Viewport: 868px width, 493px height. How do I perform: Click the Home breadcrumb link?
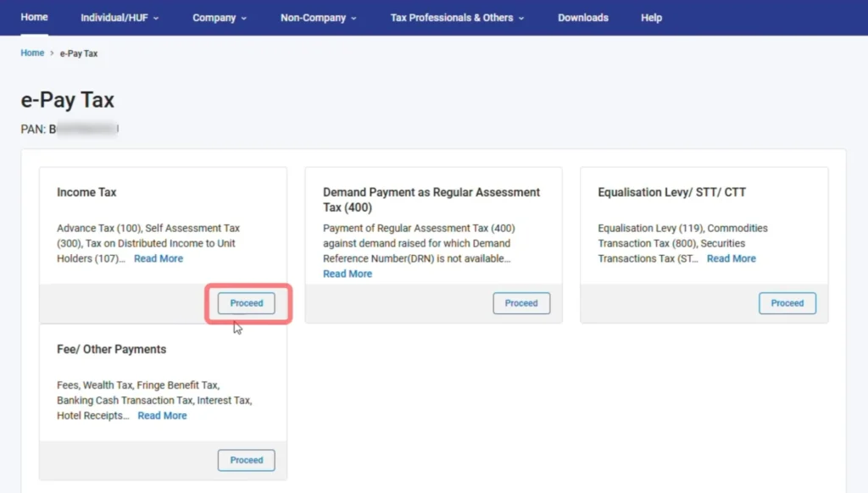tap(32, 53)
